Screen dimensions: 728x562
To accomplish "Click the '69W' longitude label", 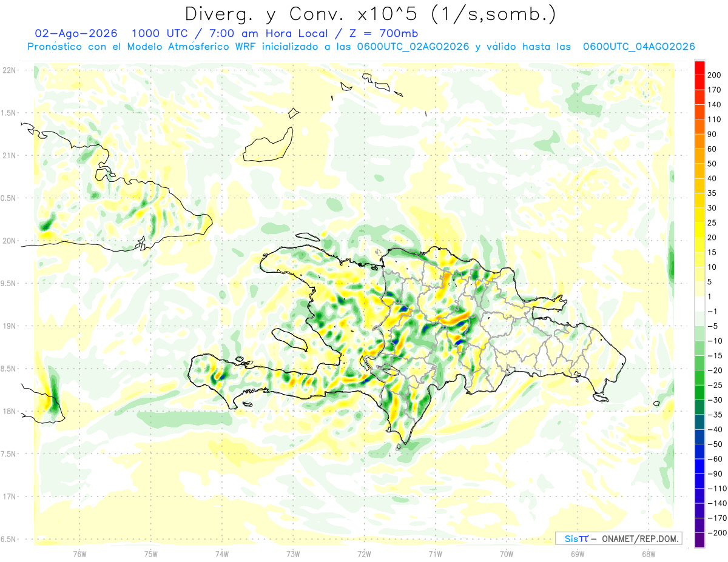I will [578, 554].
